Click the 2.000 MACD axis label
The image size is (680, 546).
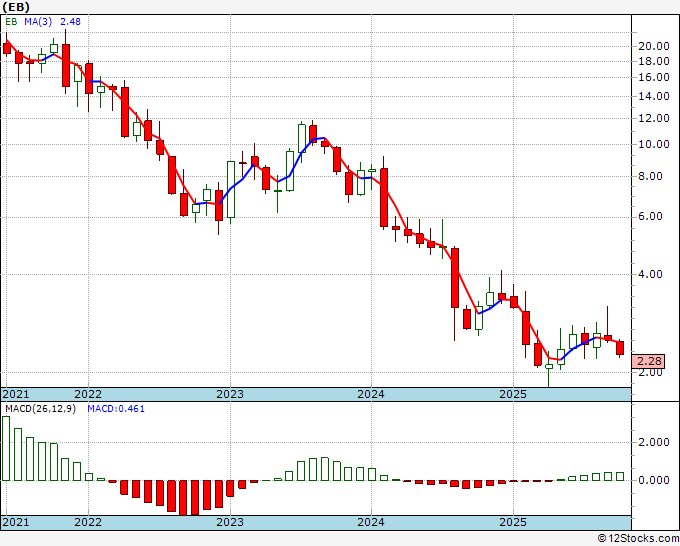pyautogui.click(x=654, y=442)
